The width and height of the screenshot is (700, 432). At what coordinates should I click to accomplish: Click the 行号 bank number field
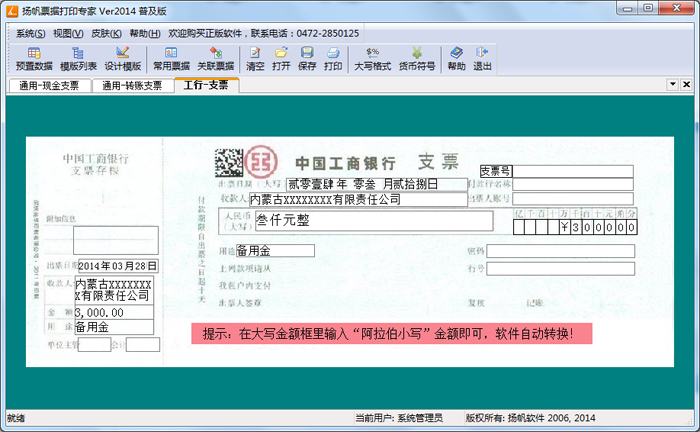pos(561,269)
